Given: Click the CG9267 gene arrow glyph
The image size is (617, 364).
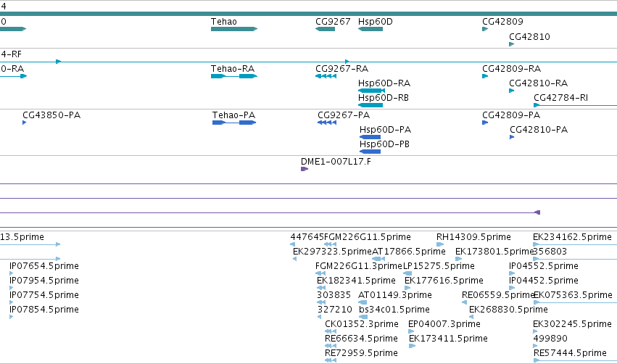Looking at the screenshot, I should 325,29.
